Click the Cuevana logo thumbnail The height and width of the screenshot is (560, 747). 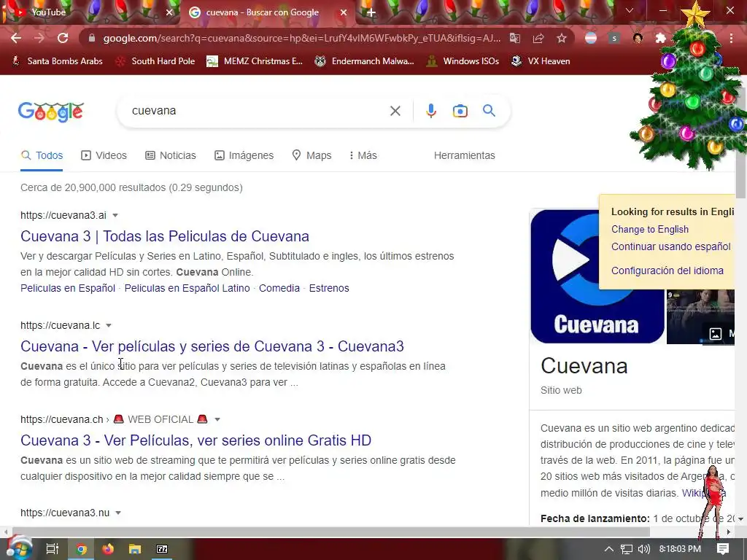pyautogui.click(x=597, y=276)
